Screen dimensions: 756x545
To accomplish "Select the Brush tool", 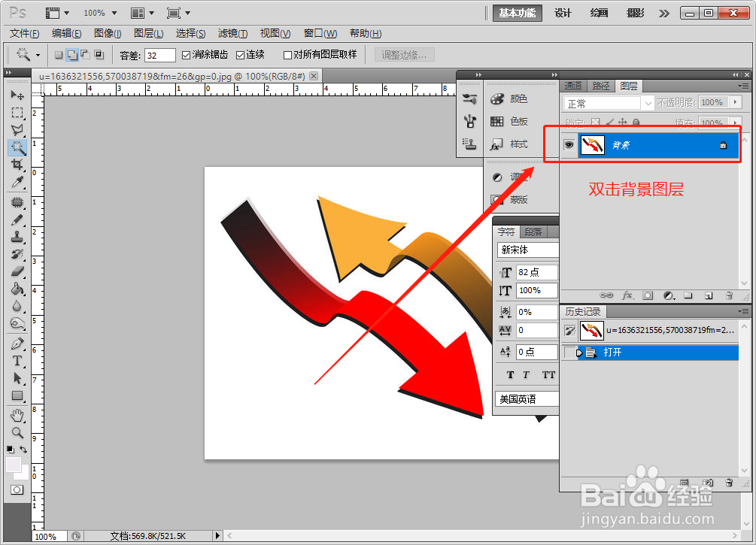I will click(x=17, y=220).
